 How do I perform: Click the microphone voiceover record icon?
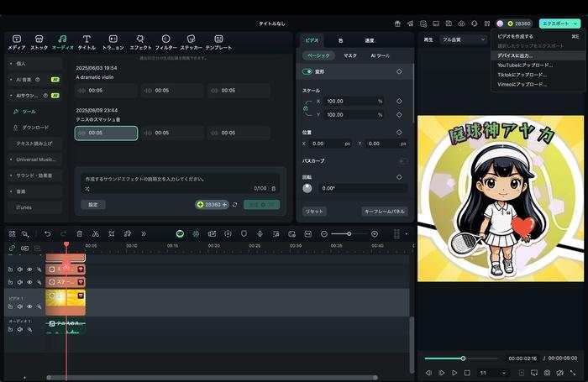[260, 234]
